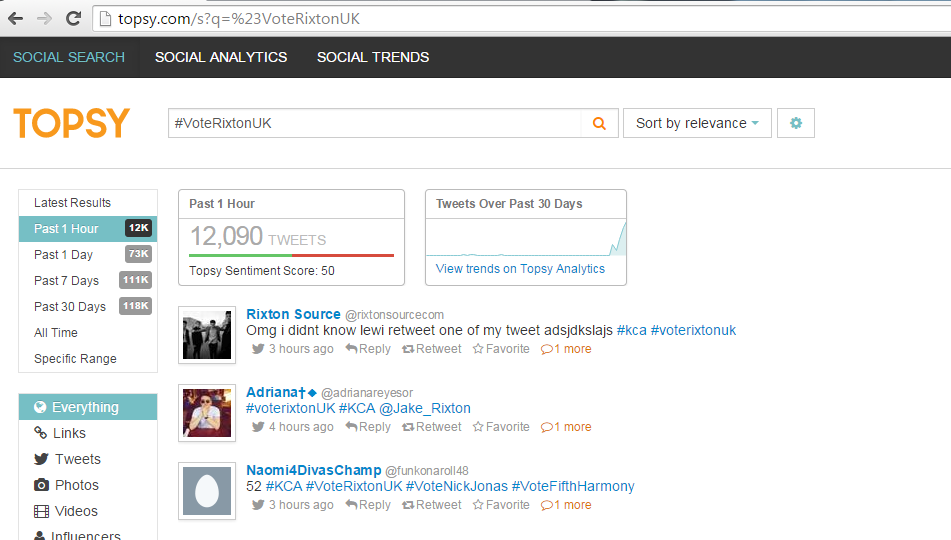Select the Past 7 Days filter

(x=88, y=281)
